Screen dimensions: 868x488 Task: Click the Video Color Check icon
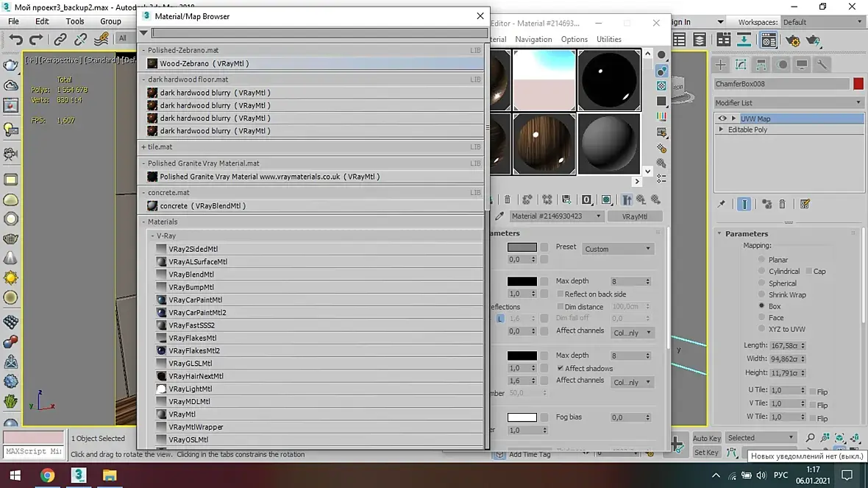pos(661,117)
